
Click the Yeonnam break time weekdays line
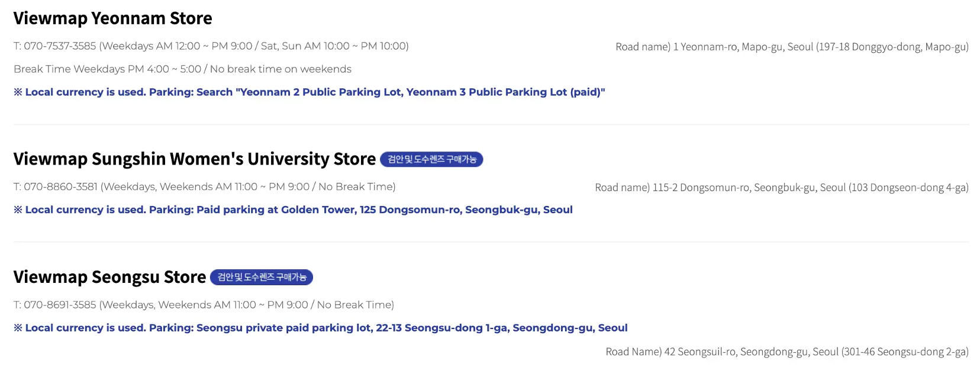point(182,69)
